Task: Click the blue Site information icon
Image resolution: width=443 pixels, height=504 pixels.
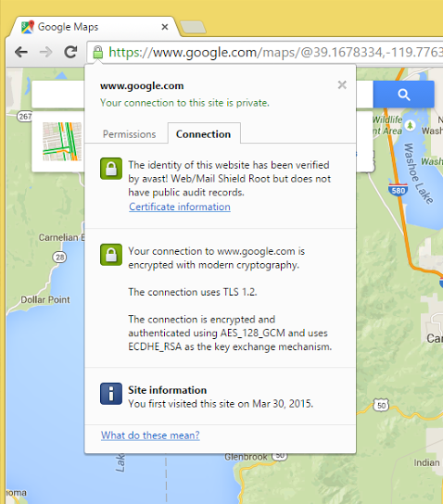Action: tap(111, 394)
